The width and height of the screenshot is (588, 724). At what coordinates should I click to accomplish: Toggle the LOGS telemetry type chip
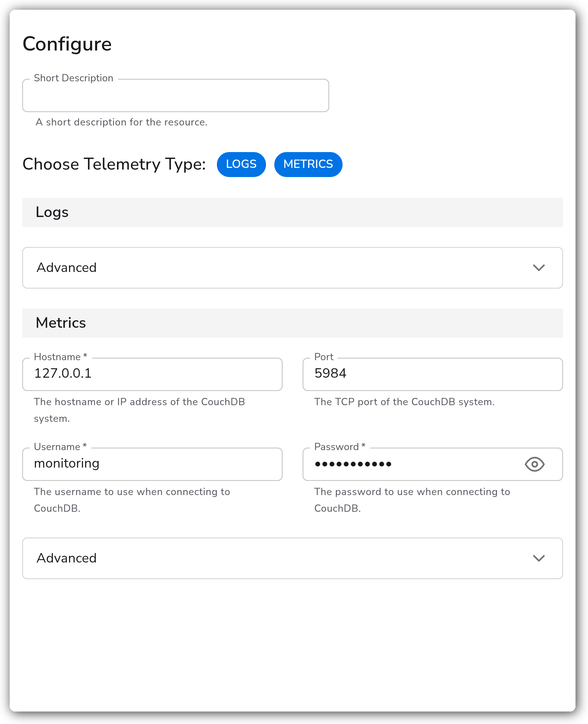point(241,164)
